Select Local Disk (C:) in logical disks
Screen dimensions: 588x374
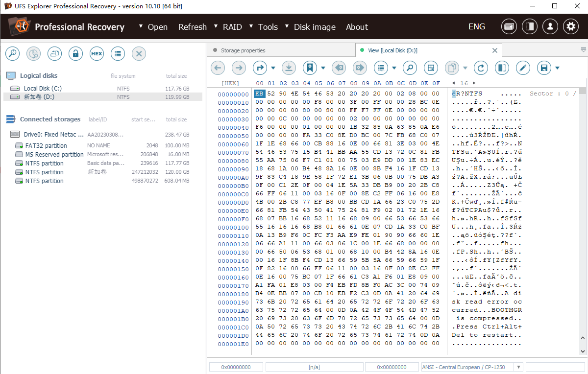click(x=43, y=89)
